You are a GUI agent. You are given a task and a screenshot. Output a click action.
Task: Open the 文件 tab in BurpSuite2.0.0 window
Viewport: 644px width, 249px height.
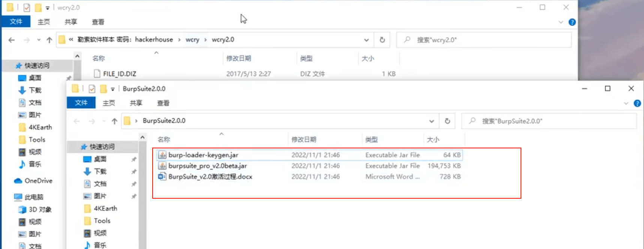pyautogui.click(x=81, y=103)
